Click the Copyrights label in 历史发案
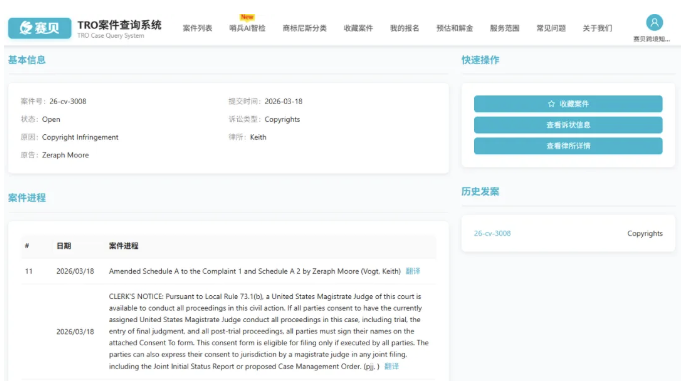This screenshot has width=695, height=388. (x=645, y=233)
